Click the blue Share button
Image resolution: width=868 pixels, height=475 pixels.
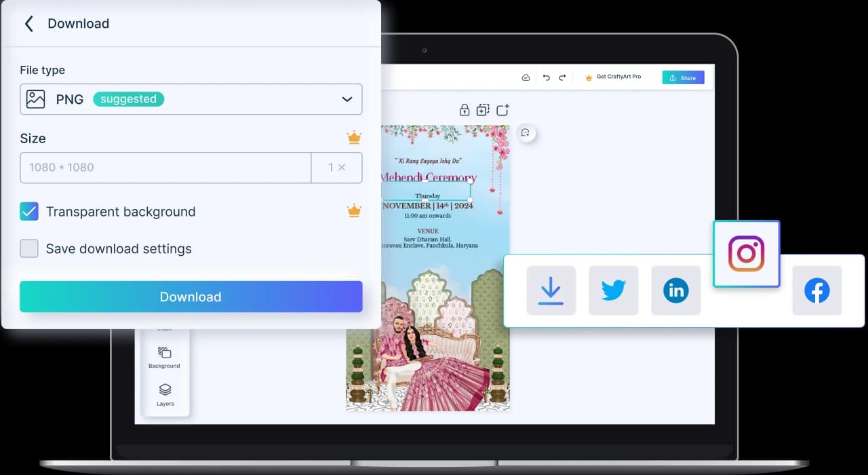coord(683,77)
